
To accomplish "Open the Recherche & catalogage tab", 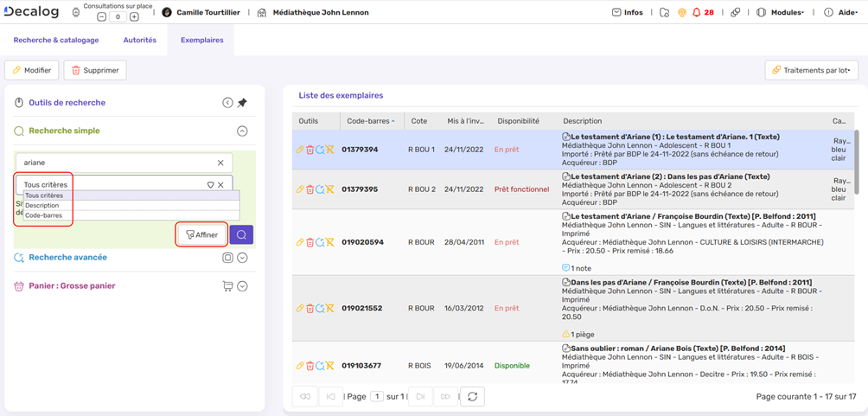I will pyautogui.click(x=56, y=40).
